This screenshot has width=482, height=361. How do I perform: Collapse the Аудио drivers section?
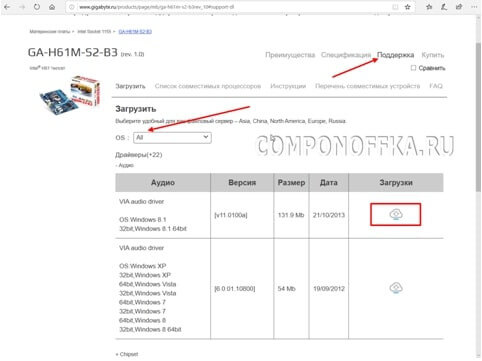124,165
